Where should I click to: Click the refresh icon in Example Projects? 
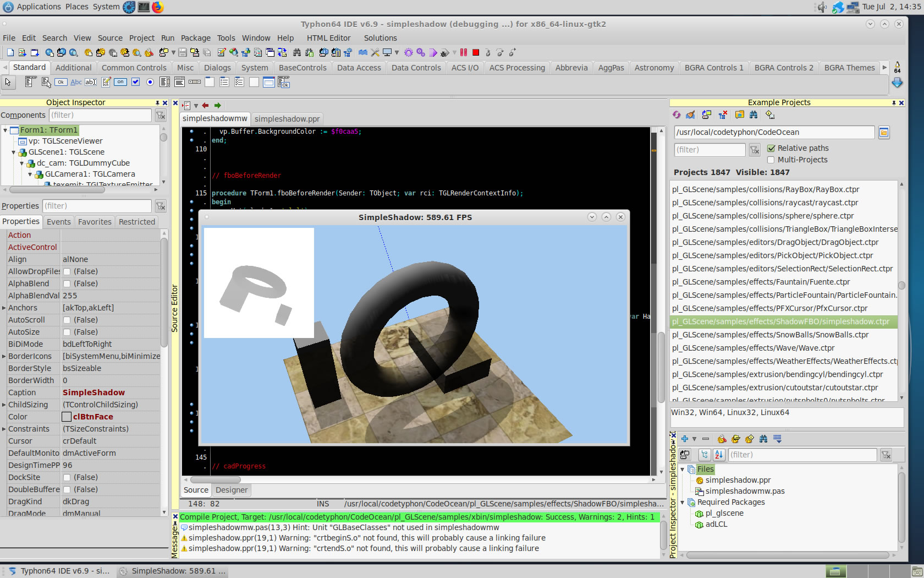676,114
